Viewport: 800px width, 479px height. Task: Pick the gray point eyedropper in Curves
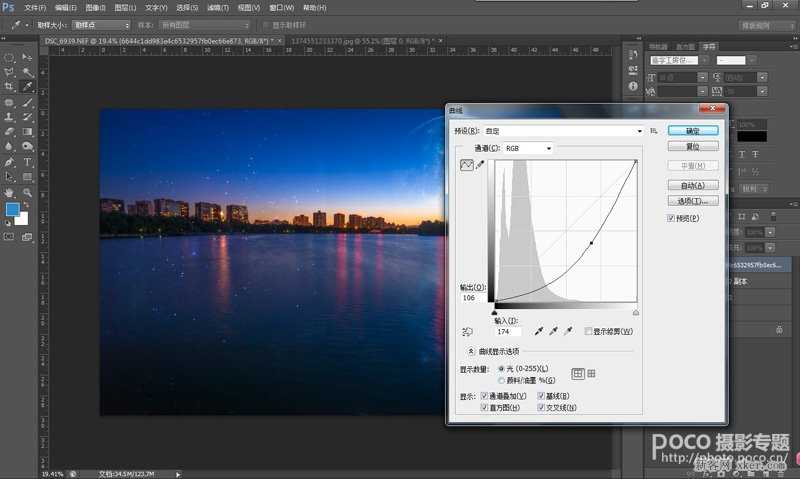tap(554, 331)
